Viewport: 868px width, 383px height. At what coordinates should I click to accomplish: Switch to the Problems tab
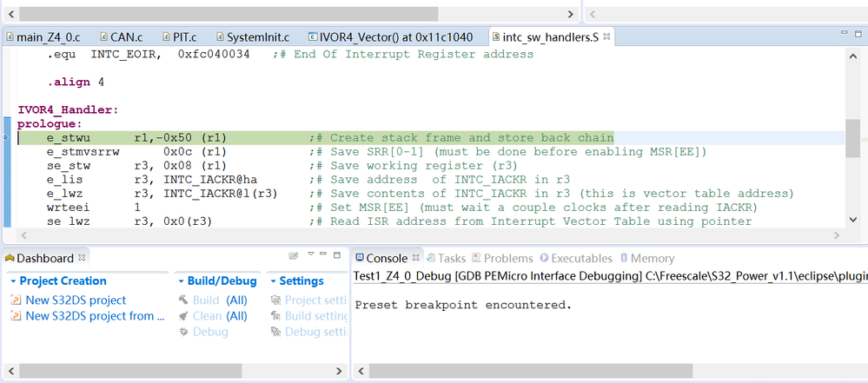(x=507, y=258)
